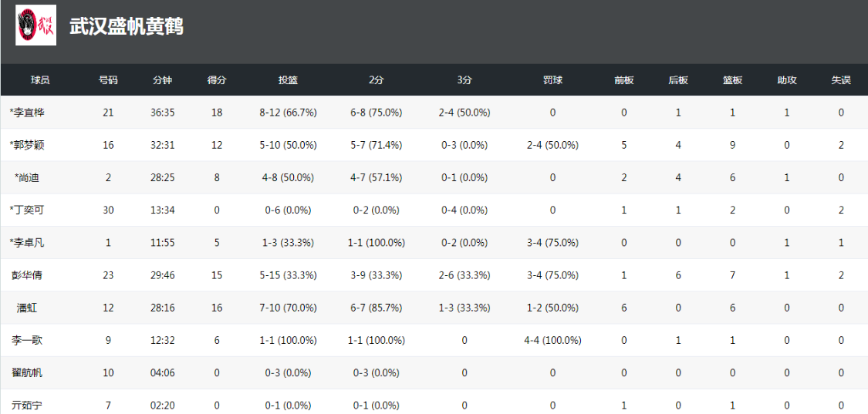Image resolution: width=868 pixels, height=414 pixels.
Task: Open player 李宜桦's name link
Action: tap(27, 113)
